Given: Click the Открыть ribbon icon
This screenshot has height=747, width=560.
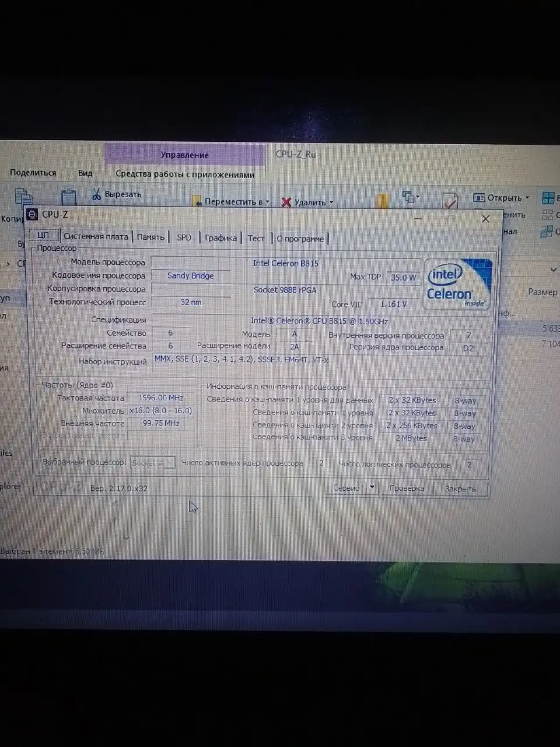Looking at the screenshot, I should click(x=479, y=198).
